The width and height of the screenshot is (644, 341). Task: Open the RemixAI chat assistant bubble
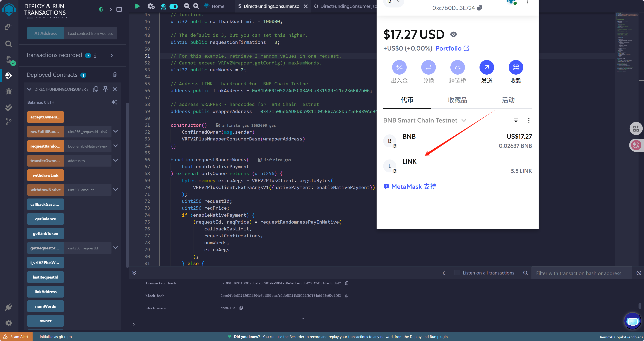pyautogui.click(x=632, y=321)
